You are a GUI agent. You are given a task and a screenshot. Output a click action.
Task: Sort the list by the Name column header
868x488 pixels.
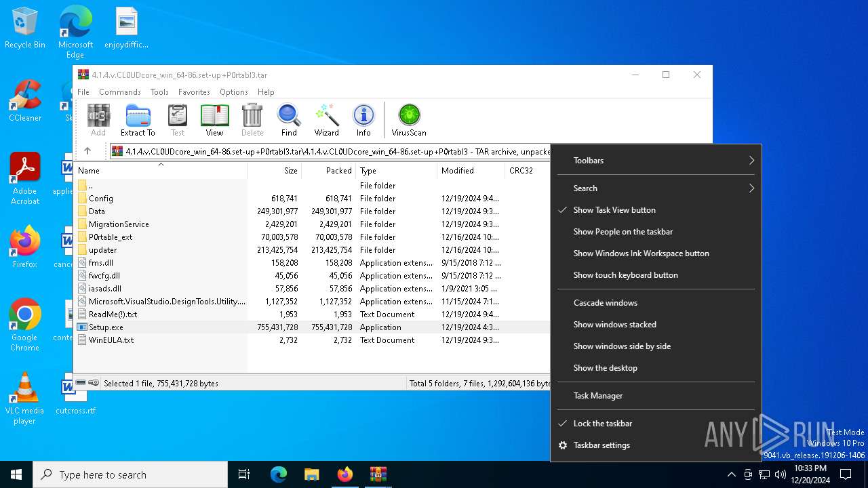[161, 170]
